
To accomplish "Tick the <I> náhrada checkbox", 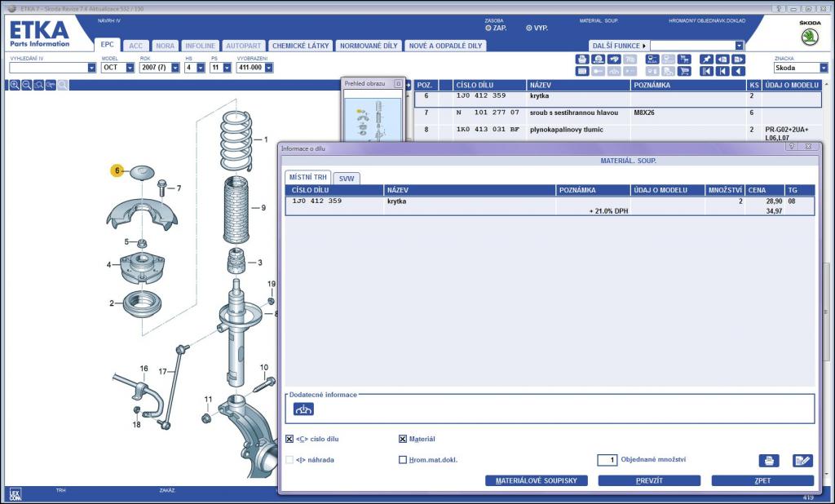I will click(289, 460).
